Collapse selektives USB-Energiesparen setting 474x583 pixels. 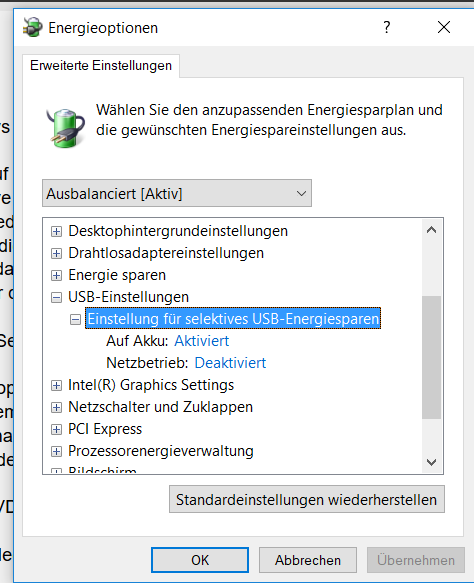tap(75, 319)
